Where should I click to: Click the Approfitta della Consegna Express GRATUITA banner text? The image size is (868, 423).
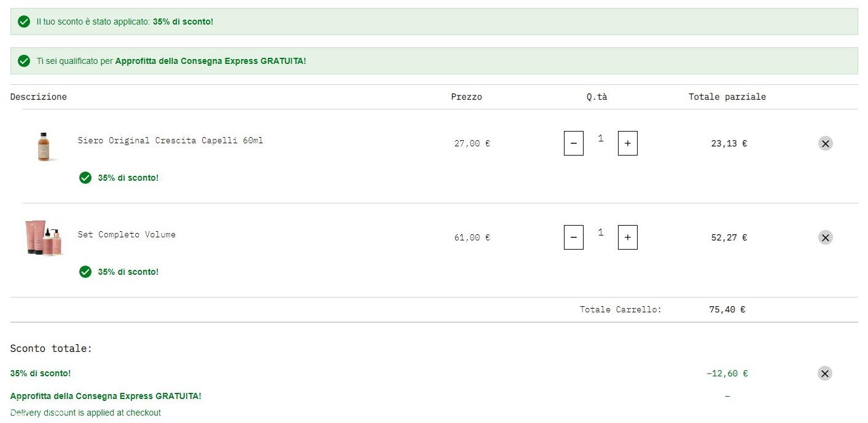click(x=210, y=61)
